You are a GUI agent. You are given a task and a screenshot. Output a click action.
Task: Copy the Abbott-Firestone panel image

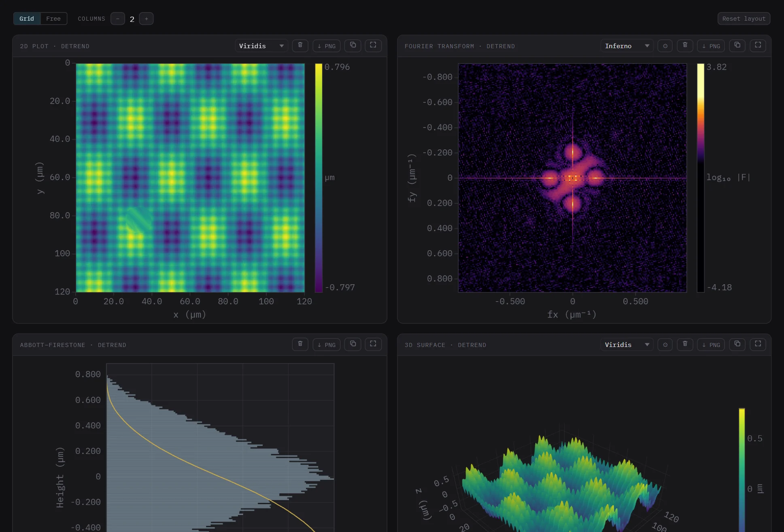(353, 345)
